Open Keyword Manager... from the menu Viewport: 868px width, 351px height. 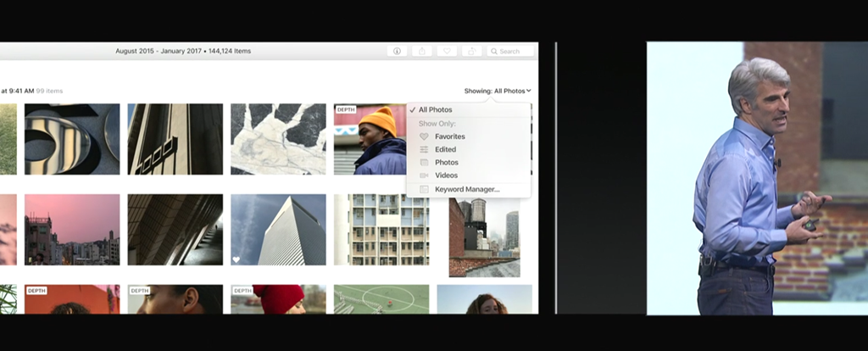point(467,189)
